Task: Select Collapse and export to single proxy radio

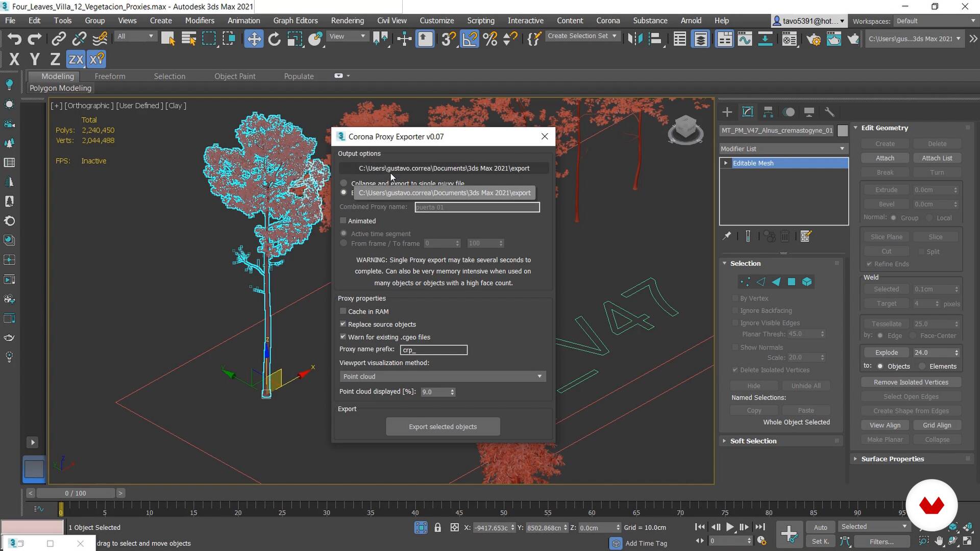Action: [344, 183]
